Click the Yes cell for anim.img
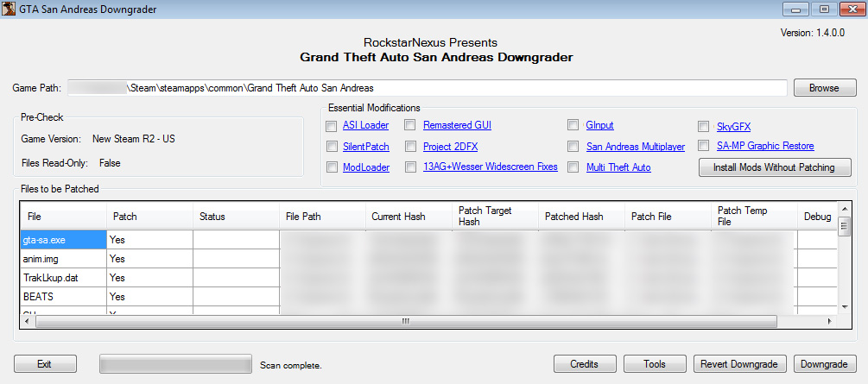This screenshot has width=868, height=384. 149,258
